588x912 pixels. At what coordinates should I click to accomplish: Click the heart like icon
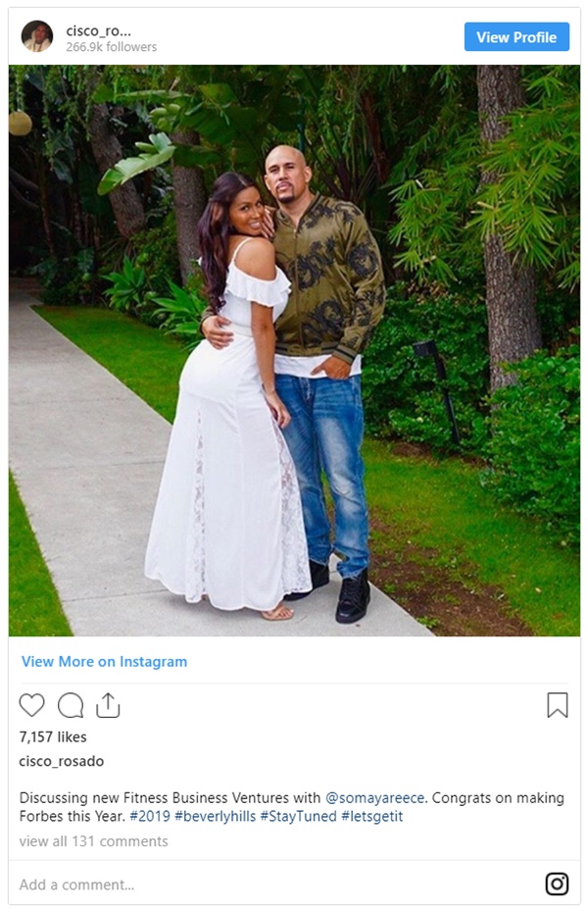coord(32,705)
